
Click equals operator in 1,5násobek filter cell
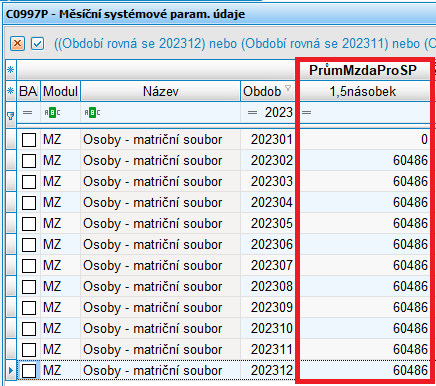307,113
